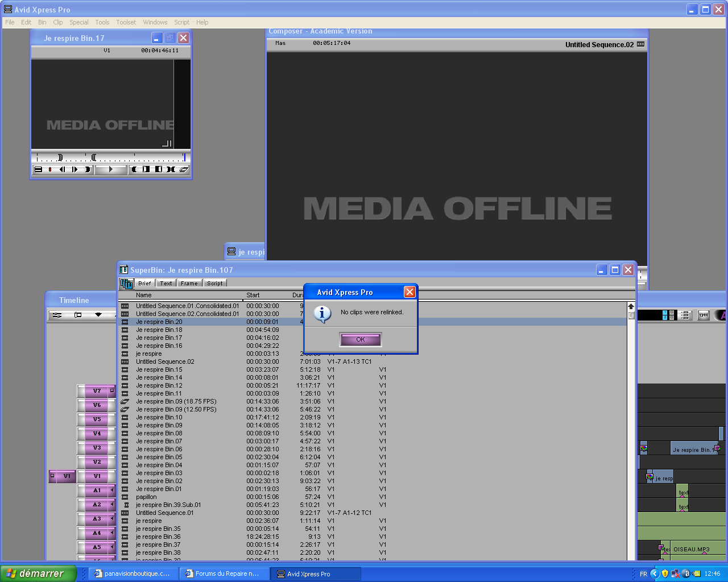Switch SuperBin to Script view
Viewport: 728px width, 582px height.
215,283
